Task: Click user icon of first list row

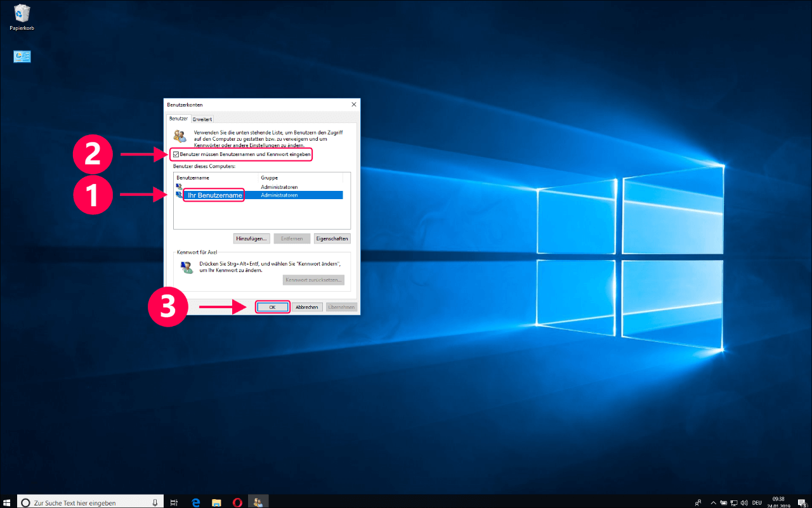Action: tap(179, 187)
